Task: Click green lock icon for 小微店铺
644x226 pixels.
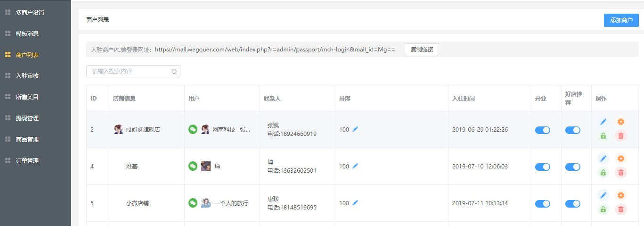Action: click(603, 209)
